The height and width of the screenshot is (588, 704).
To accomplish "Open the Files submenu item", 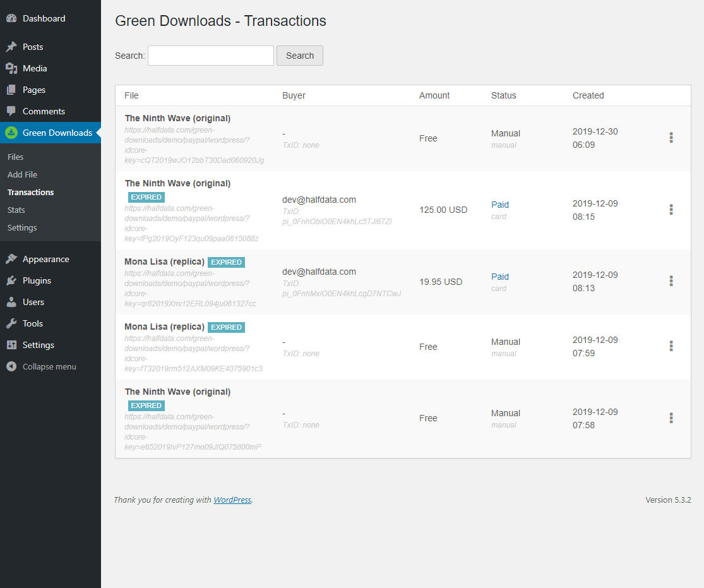I will (16, 157).
